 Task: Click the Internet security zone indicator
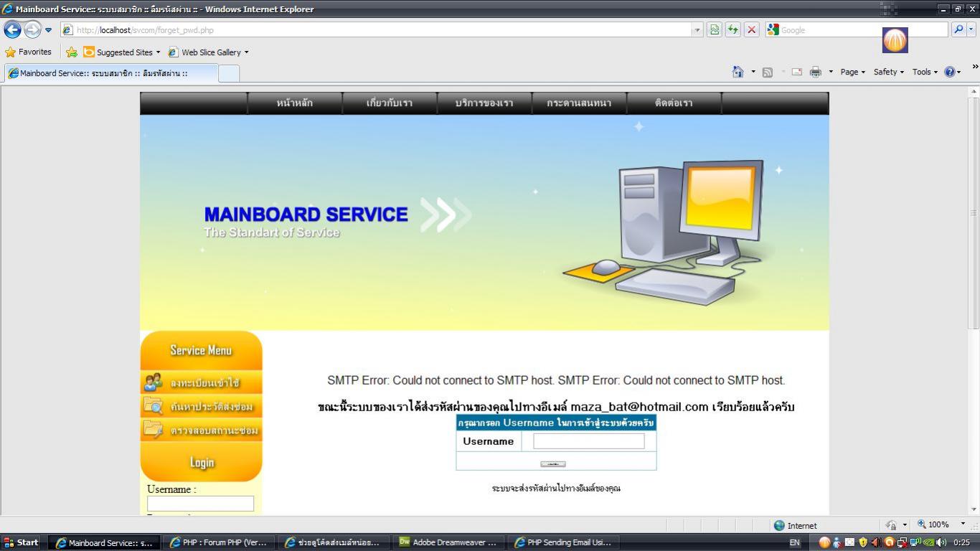(795, 525)
